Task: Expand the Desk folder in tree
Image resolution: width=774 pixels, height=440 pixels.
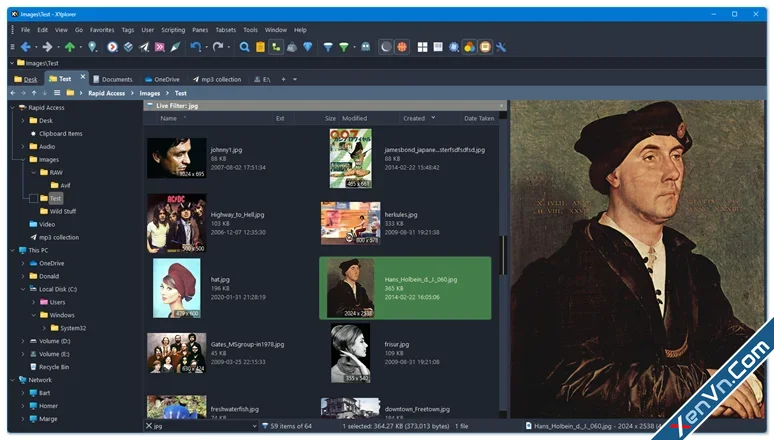Action: point(23,120)
